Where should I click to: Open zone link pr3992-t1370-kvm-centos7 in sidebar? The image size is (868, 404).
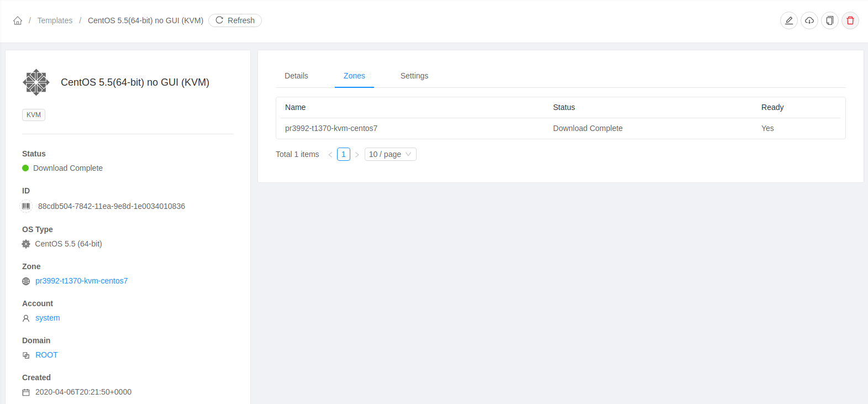[x=81, y=281]
